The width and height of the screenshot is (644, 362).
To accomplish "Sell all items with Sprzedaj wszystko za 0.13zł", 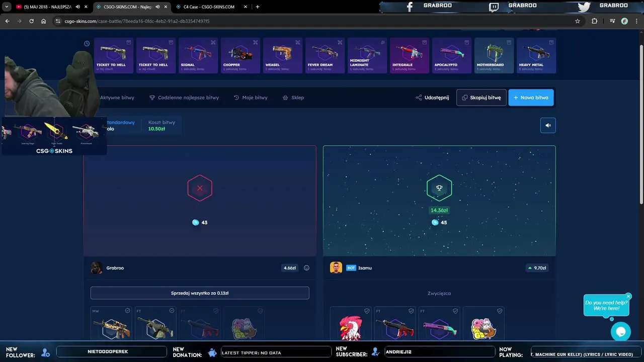I will pos(200,293).
